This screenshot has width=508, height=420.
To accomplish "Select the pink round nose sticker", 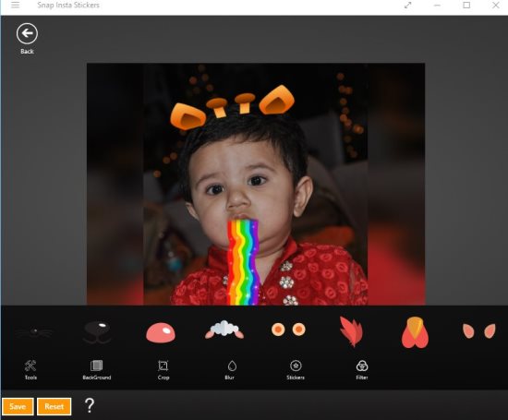I will [x=161, y=332].
